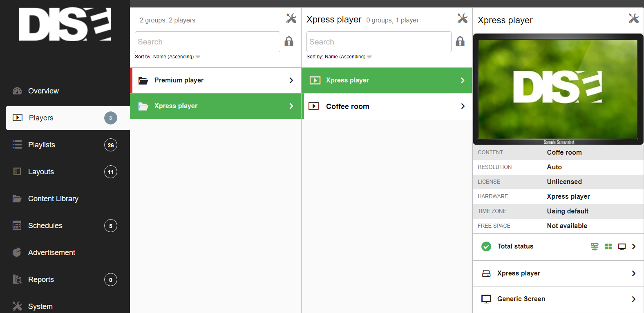This screenshot has width=644, height=313.
Task: Click the monitor status icon in Total status
Action: 622,246
